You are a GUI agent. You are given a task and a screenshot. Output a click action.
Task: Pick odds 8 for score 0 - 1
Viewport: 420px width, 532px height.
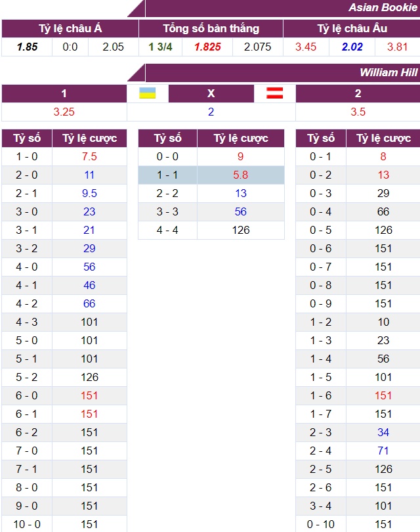coord(383,156)
